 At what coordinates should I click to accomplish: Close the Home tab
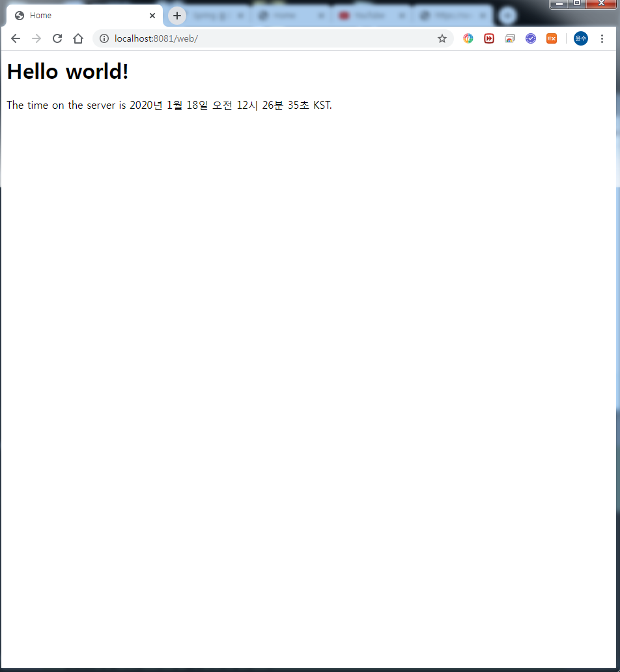point(152,16)
